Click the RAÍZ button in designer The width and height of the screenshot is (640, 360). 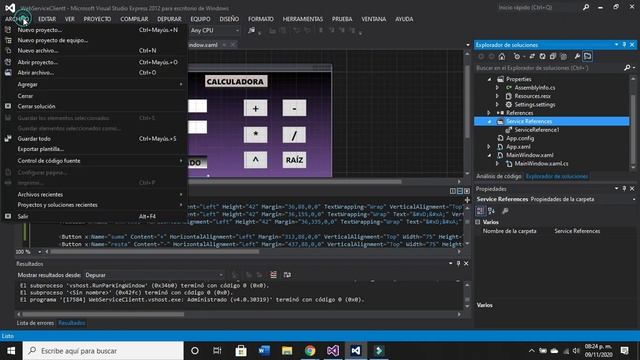coord(294,160)
